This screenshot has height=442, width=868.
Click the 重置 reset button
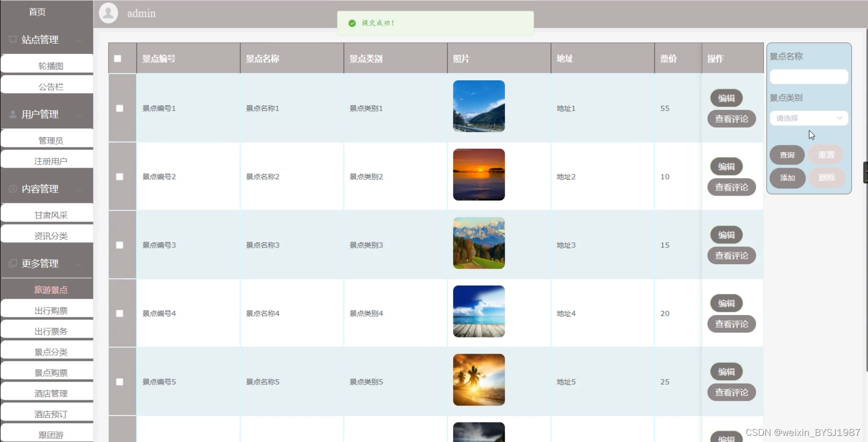(826, 155)
